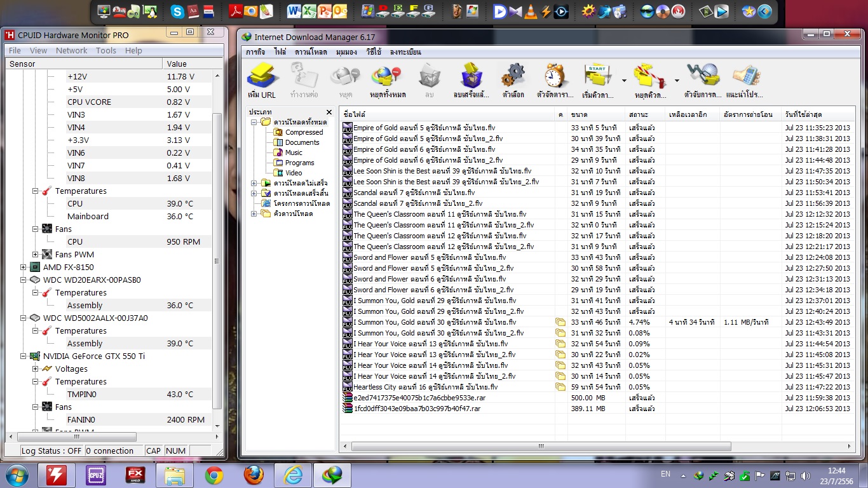868x488 pixels.
Task: Click the Add URL (เพิ่ม URL) toolbar icon
Action: (261, 81)
